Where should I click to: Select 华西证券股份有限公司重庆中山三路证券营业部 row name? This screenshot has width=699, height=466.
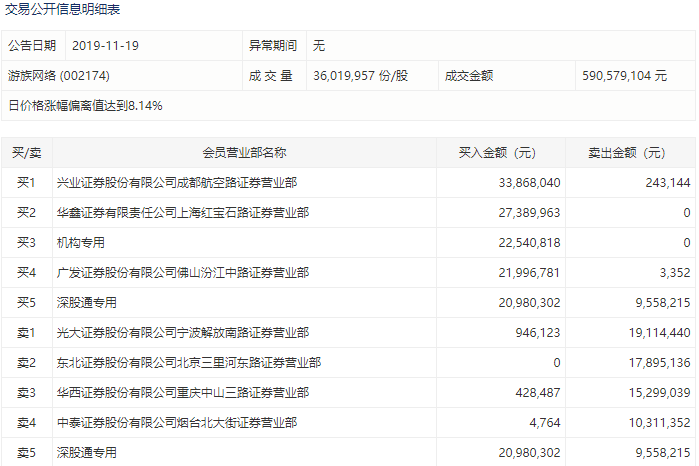tap(183, 392)
